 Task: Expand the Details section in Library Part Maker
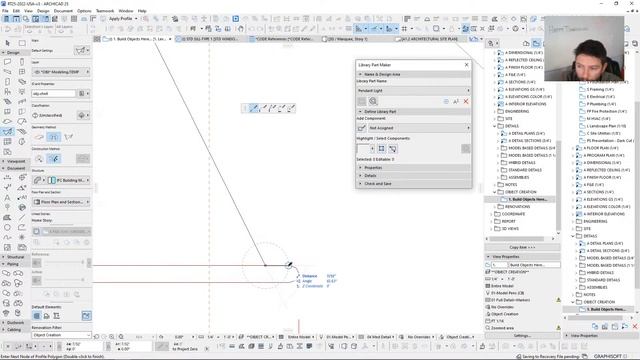tap(413, 176)
